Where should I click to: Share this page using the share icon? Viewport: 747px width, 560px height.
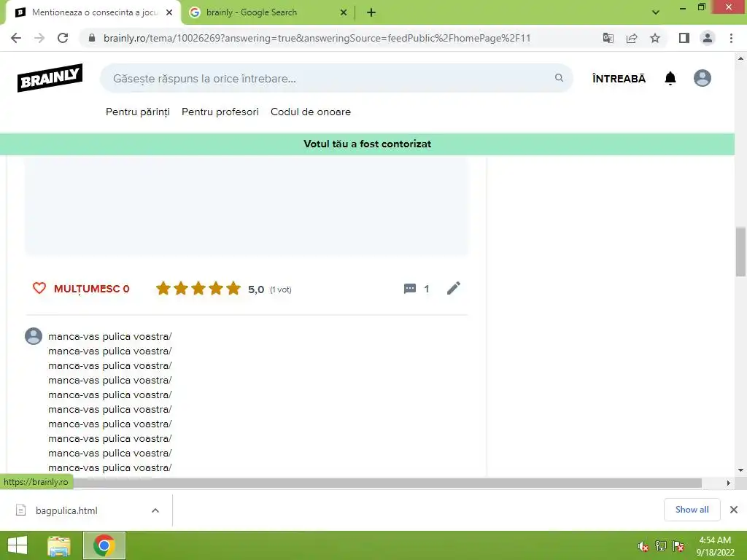tap(632, 38)
